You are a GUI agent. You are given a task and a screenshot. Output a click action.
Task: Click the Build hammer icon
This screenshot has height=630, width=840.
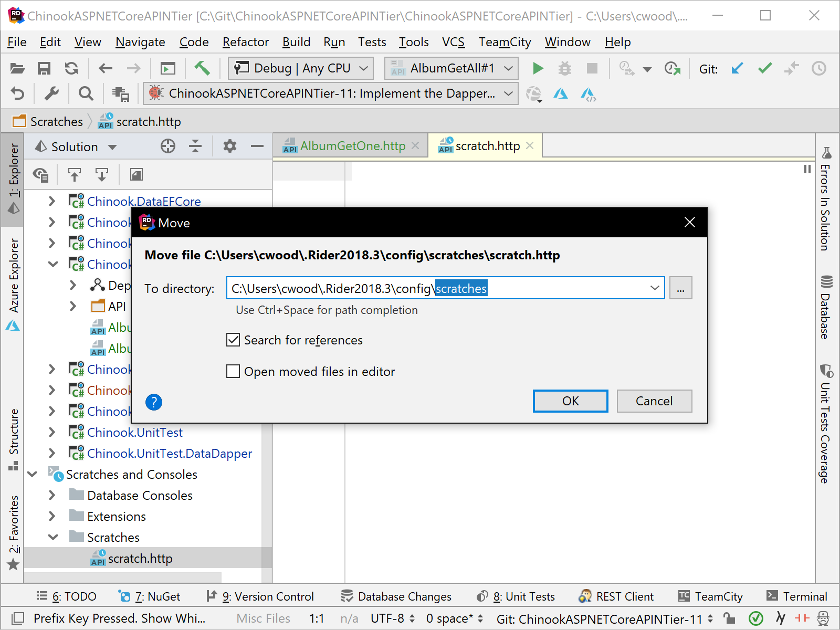point(202,68)
